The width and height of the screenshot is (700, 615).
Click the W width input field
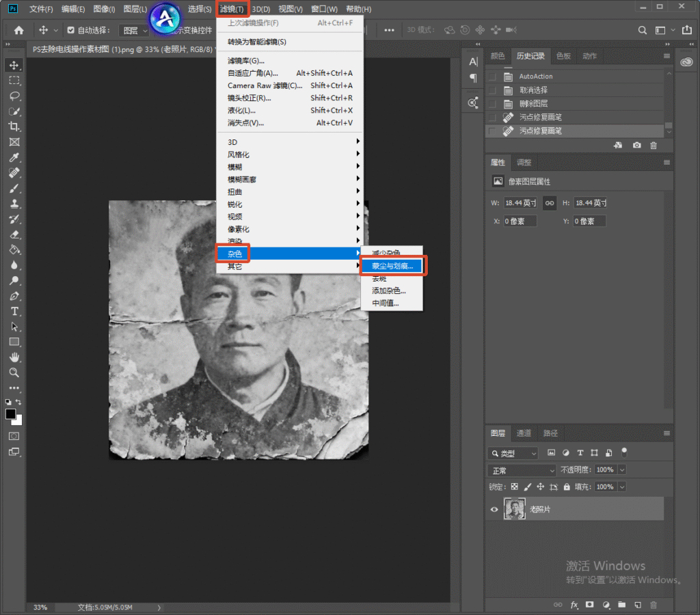coord(520,203)
